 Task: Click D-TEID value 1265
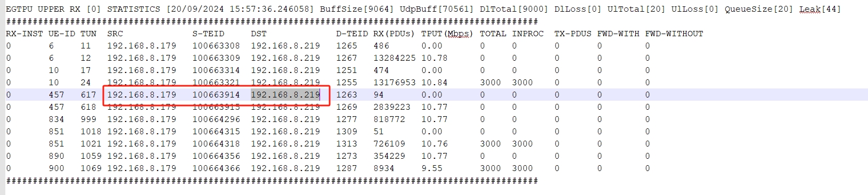[x=347, y=46]
